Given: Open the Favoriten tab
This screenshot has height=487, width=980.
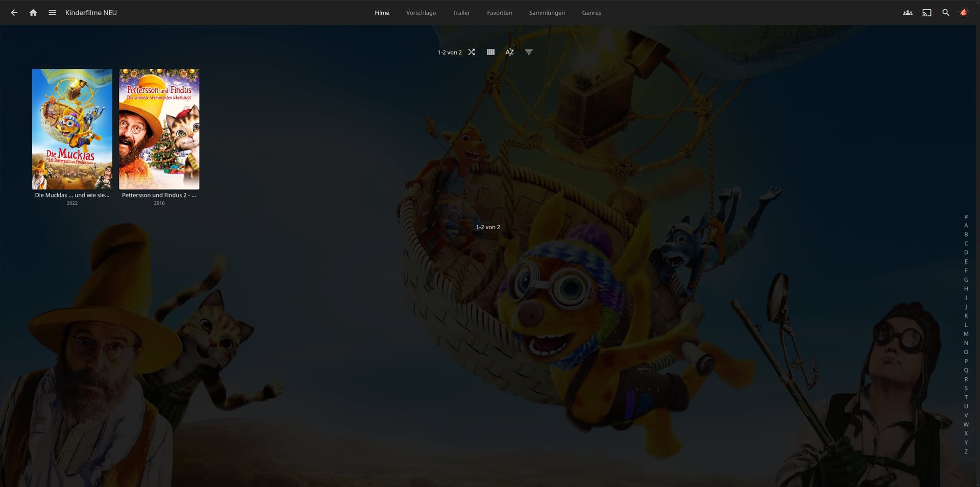Looking at the screenshot, I should pyautogui.click(x=499, y=13).
